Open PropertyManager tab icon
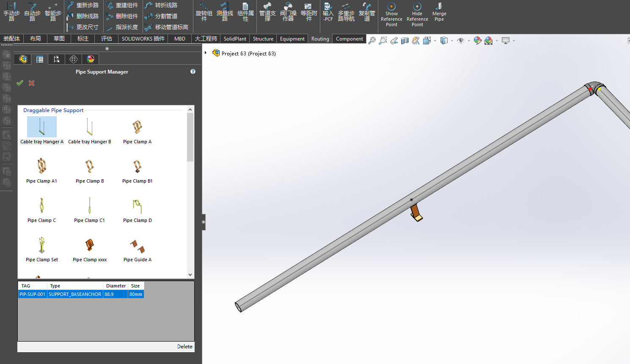This screenshot has width=630, height=364. tap(40, 59)
